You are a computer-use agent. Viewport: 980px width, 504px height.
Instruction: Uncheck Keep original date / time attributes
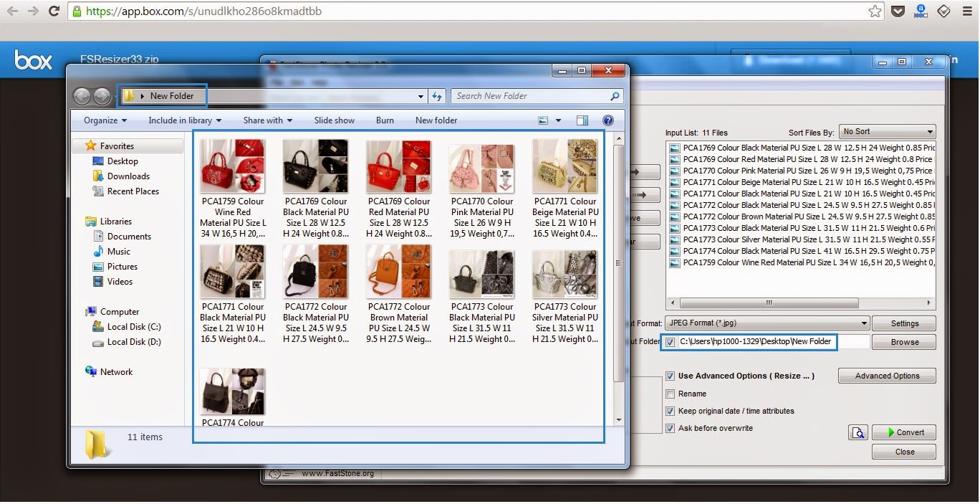(x=671, y=411)
